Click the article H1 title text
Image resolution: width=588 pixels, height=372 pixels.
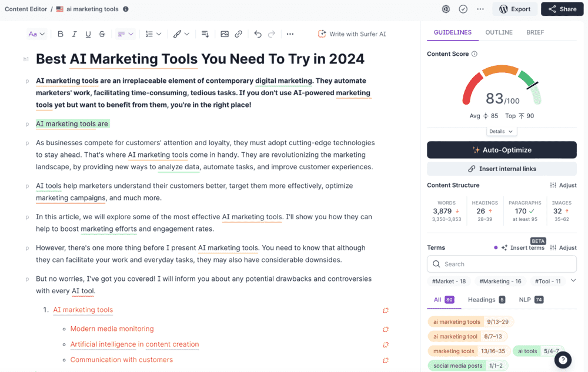coord(200,59)
